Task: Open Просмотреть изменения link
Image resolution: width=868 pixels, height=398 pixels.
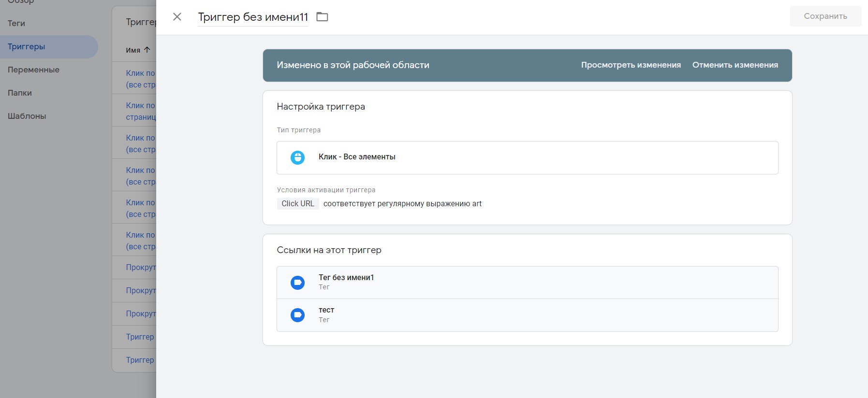Action: click(x=631, y=65)
